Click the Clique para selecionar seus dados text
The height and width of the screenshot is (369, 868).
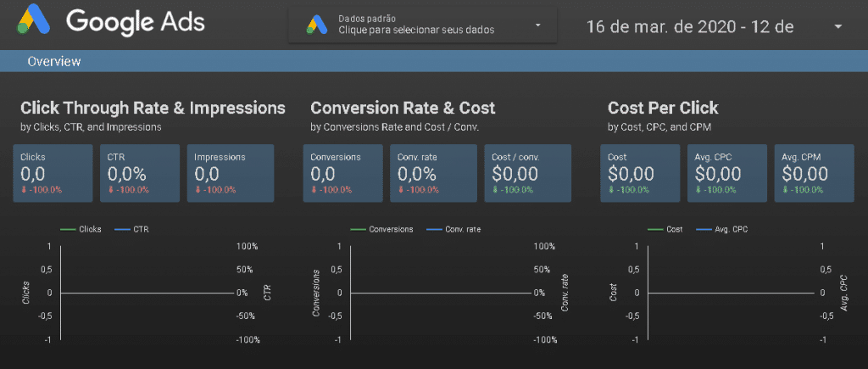click(x=416, y=30)
